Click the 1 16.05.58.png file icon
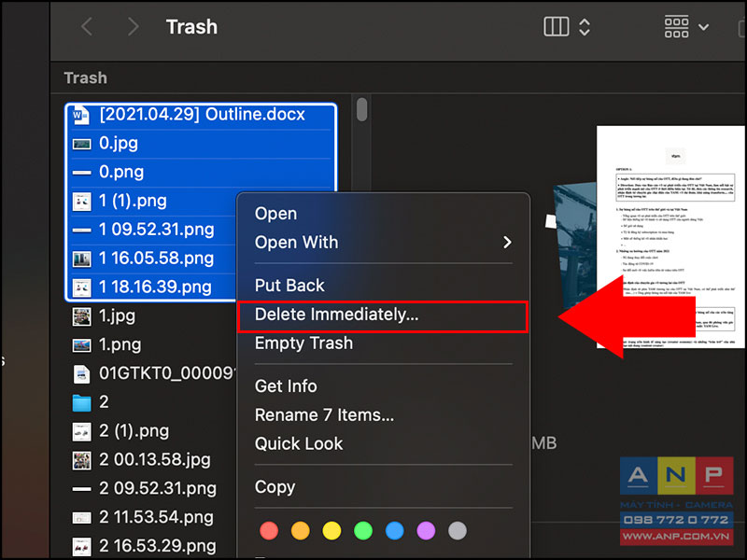 (81, 259)
